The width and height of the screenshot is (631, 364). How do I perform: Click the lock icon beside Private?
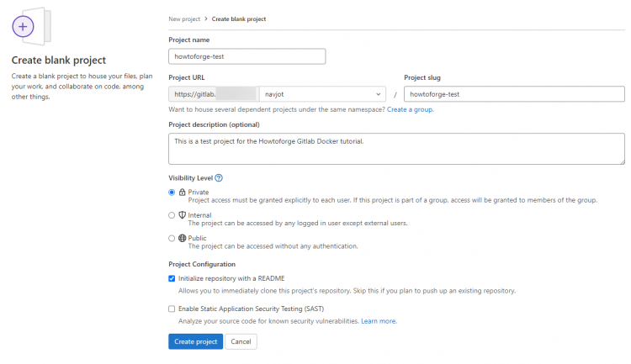click(x=183, y=192)
